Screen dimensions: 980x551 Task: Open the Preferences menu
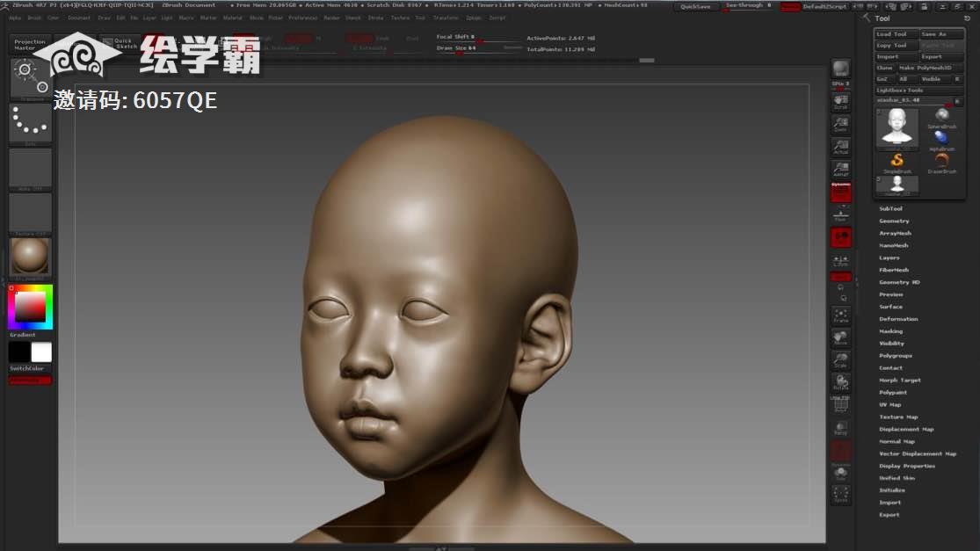tap(303, 18)
